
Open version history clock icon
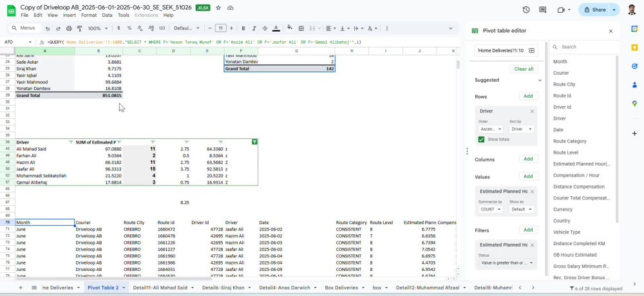pyautogui.click(x=526, y=10)
